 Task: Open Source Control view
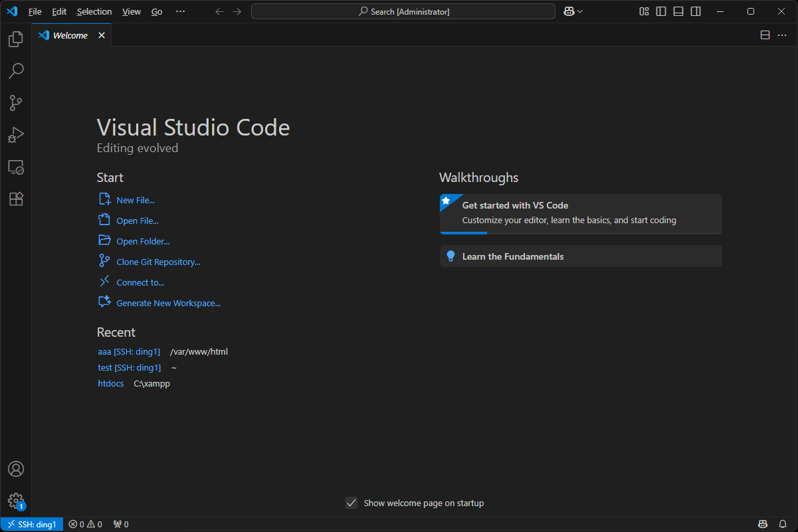coord(16,103)
